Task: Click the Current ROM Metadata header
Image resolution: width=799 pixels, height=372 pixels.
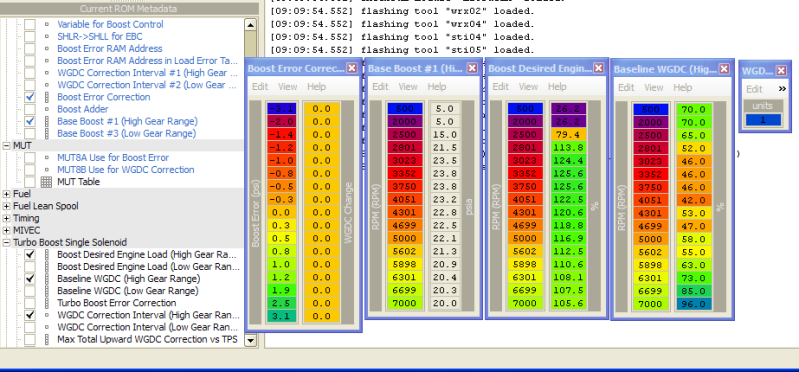Action: [x=128, y=9]
